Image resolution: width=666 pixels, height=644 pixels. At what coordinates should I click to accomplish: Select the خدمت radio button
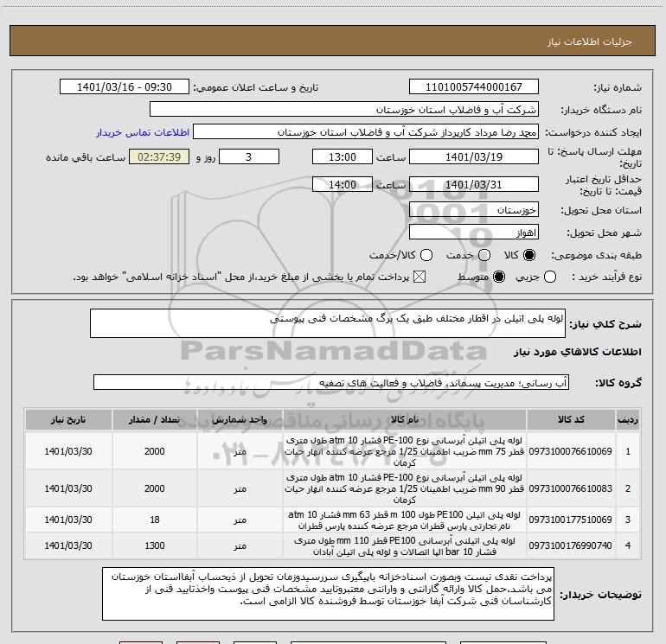pyautogui.click(x=484, y=255)
